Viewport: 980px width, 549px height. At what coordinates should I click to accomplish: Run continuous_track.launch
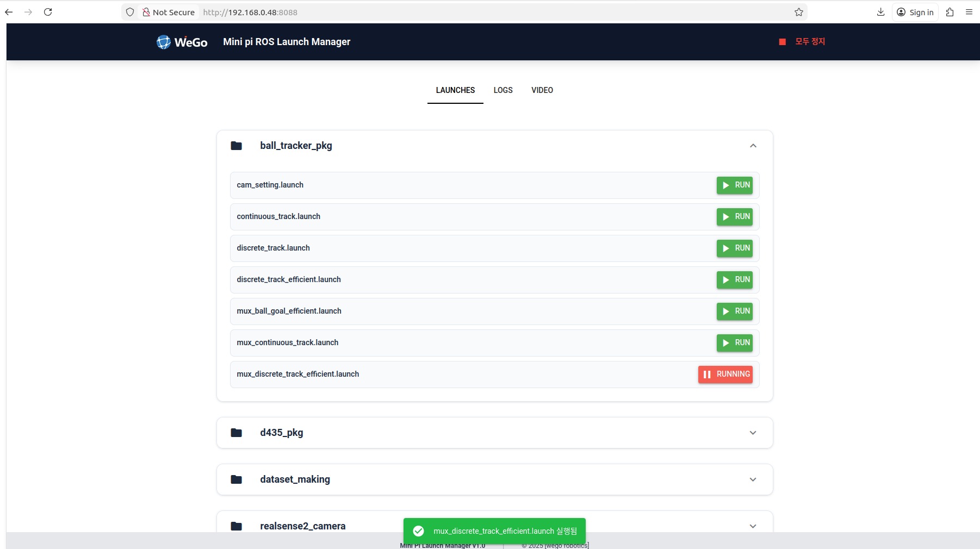(x=734, y=217)
